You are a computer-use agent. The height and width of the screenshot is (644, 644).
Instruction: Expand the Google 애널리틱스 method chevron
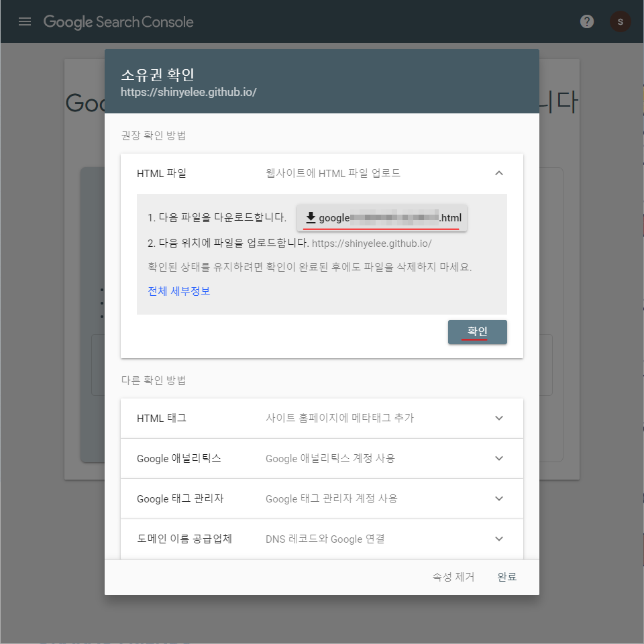499,458
